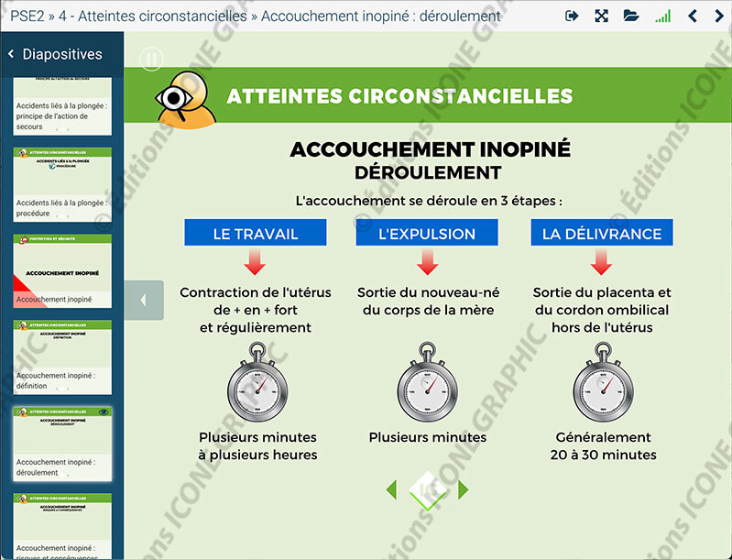Click text 'Sortie du placenta et du cordon ombilical'
732x560 pixels.
pos(602,302)
